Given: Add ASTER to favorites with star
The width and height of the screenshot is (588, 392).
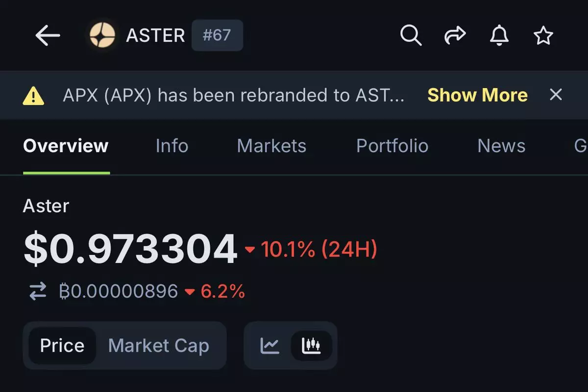Looking at the screenshot, I should [x=543, y=35].
